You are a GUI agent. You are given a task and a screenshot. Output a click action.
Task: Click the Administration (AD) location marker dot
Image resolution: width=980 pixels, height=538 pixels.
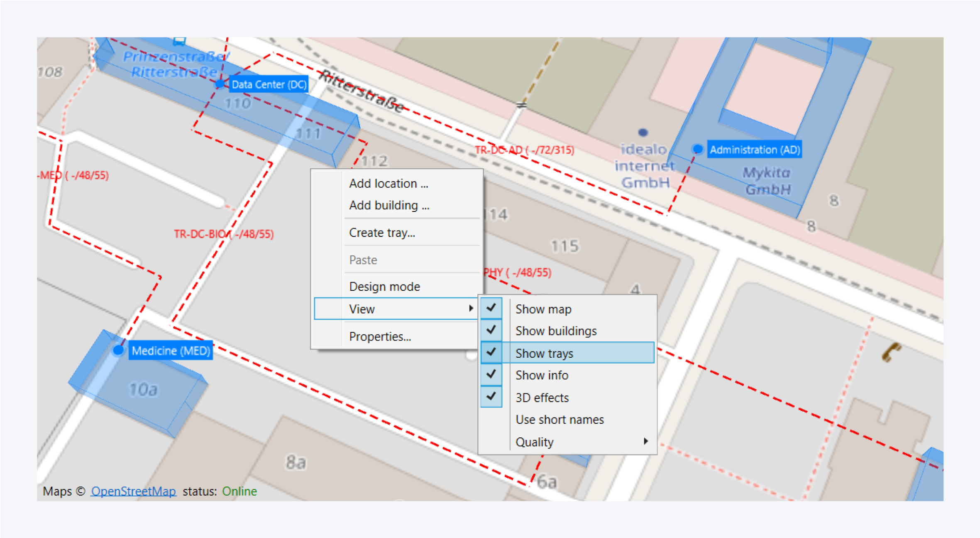coord(698,149)
